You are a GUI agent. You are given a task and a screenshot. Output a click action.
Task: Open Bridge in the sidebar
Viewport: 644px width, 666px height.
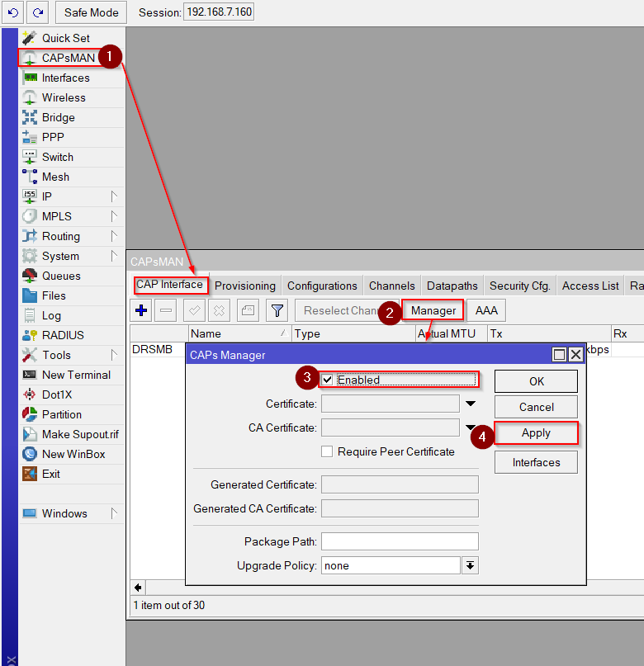58,117
